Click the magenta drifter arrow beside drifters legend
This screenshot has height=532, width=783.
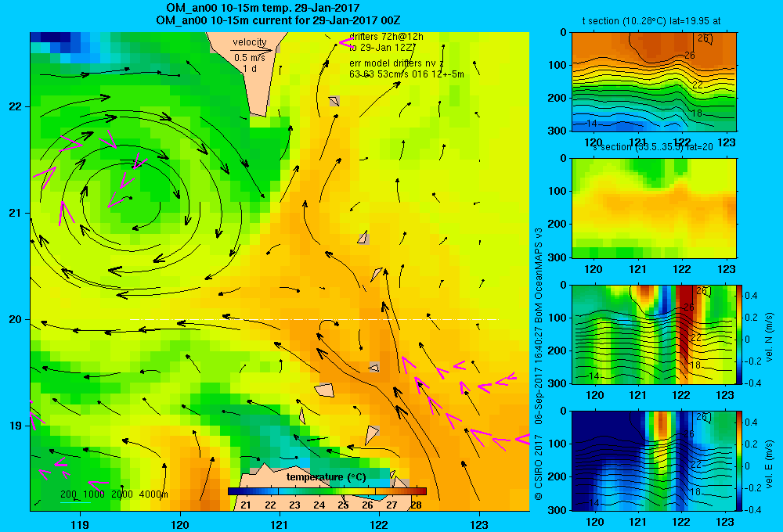pos(347,43)
